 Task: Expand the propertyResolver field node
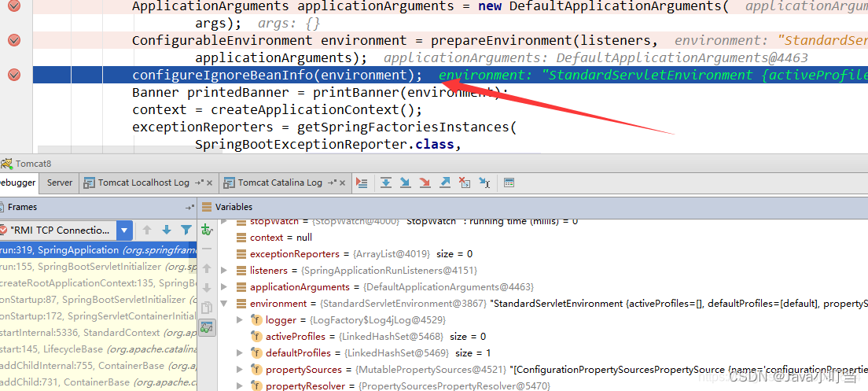click(x=240, y=385)
